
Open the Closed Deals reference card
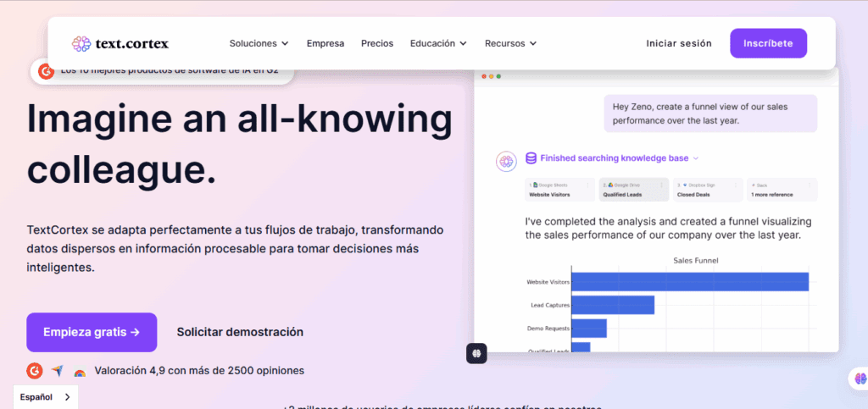[x=708, y=189]
